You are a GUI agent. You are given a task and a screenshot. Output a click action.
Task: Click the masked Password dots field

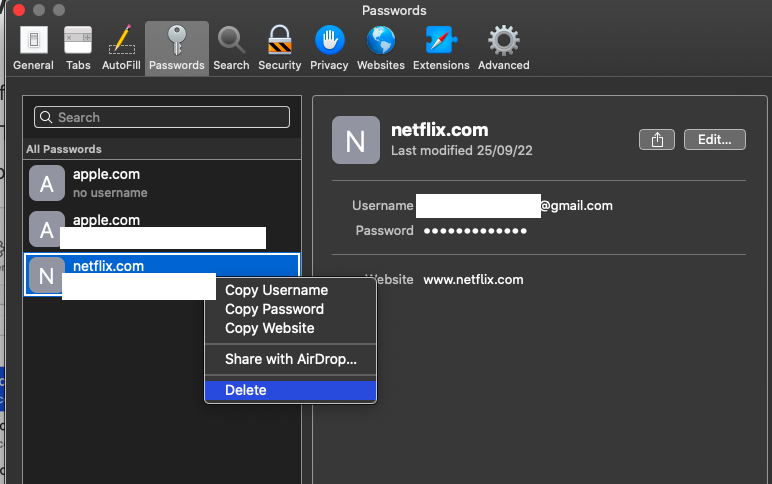[475, 230]
